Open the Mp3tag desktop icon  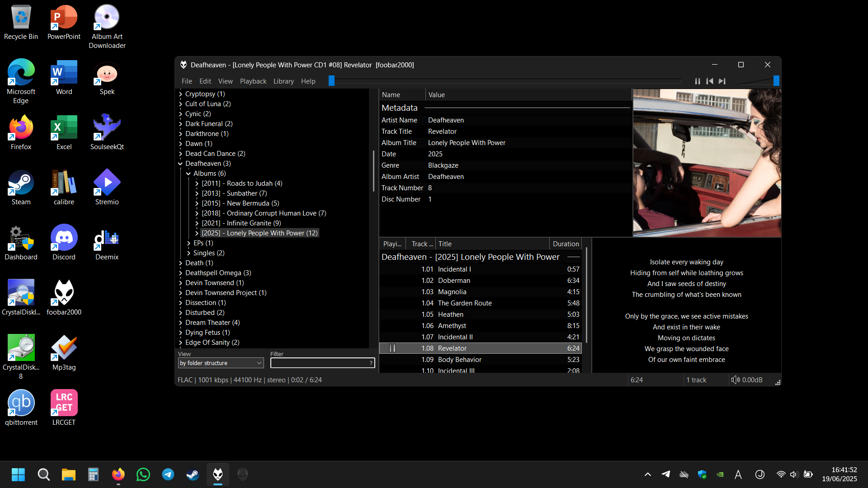click(x=64, y=352)
